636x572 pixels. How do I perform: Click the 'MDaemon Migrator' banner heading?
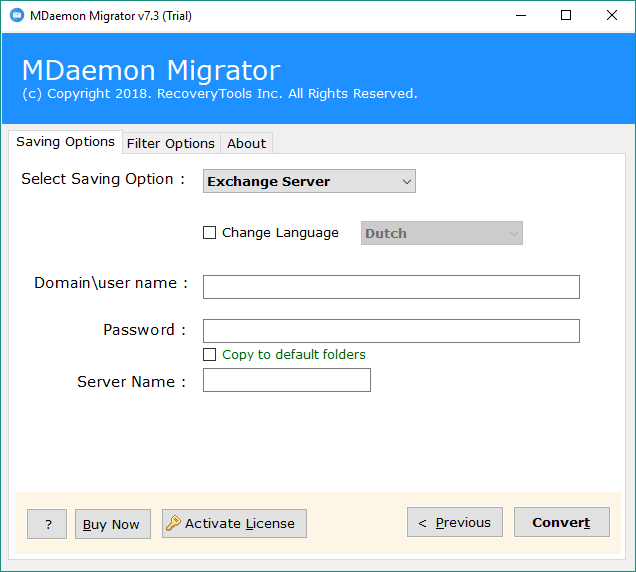pyautogui.click(x=151, y=70)
